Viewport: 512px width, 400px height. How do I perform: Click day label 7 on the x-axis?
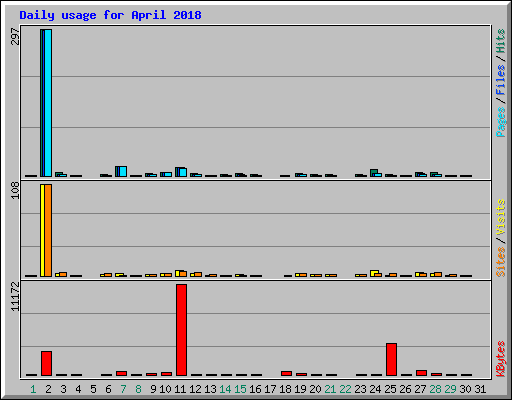[123, 389]
